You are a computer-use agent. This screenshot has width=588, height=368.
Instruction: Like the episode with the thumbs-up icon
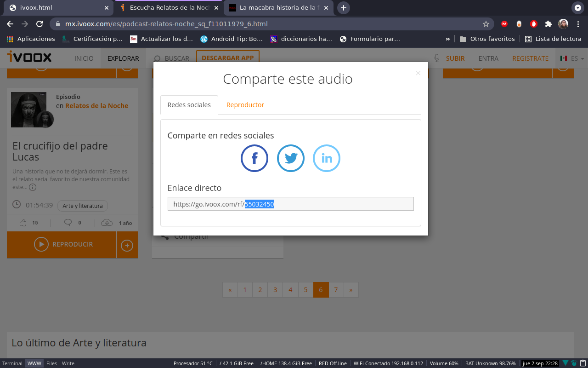point(23,222)
